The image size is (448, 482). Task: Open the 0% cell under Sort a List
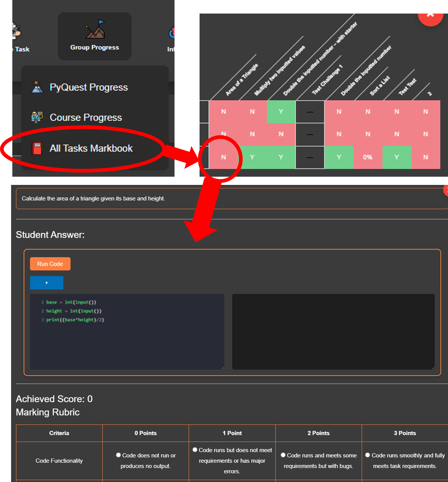[368, 157]
